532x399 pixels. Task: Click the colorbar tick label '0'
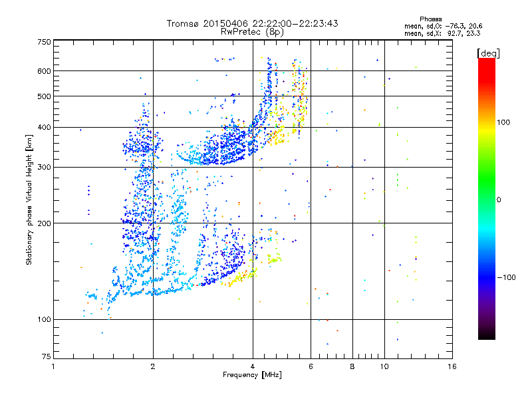[498, 199]
